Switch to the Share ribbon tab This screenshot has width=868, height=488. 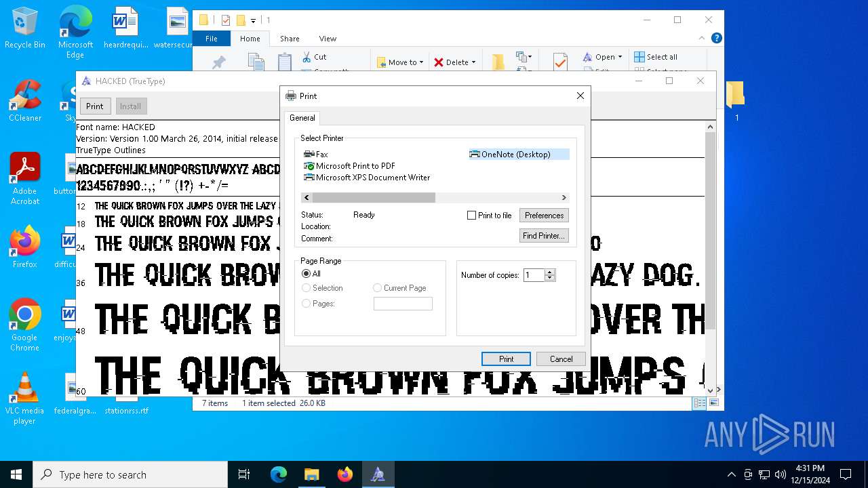pos(290,39)
